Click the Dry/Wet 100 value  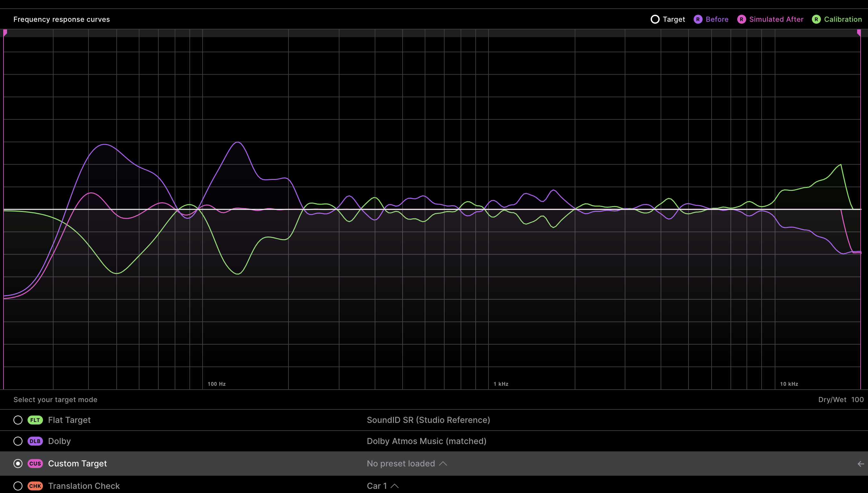pos(857,400)
